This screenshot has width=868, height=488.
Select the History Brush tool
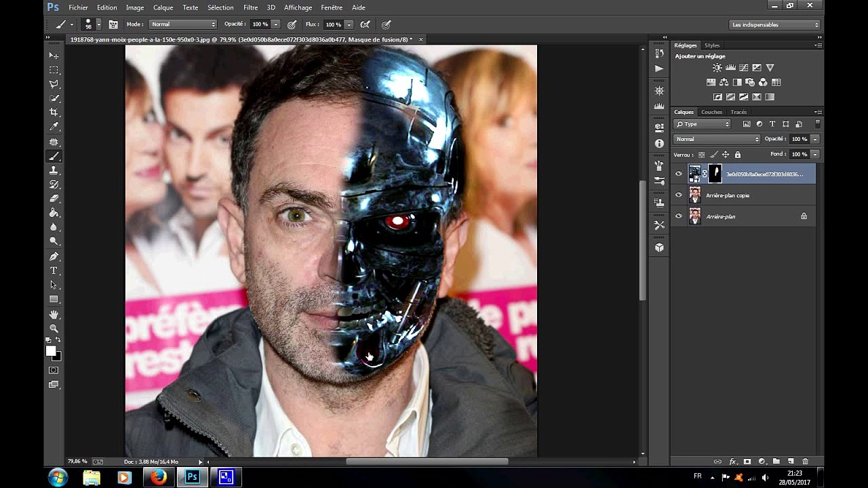(54, 184)
